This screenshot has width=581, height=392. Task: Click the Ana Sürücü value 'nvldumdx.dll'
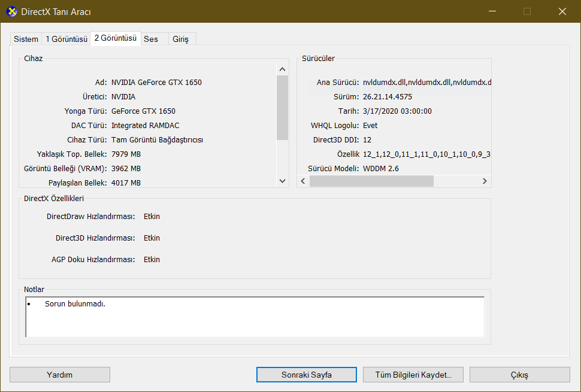(x=427, y=82)
